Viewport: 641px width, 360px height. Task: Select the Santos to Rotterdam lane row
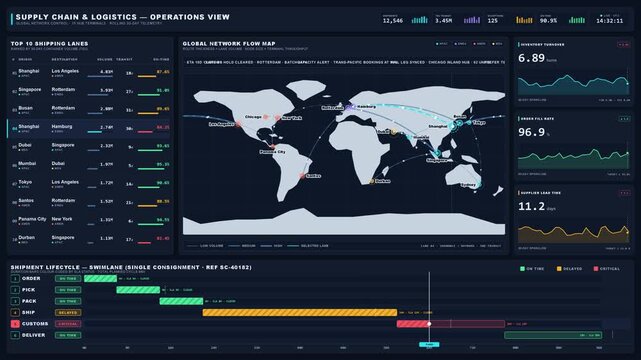click(x=90, y=203)
